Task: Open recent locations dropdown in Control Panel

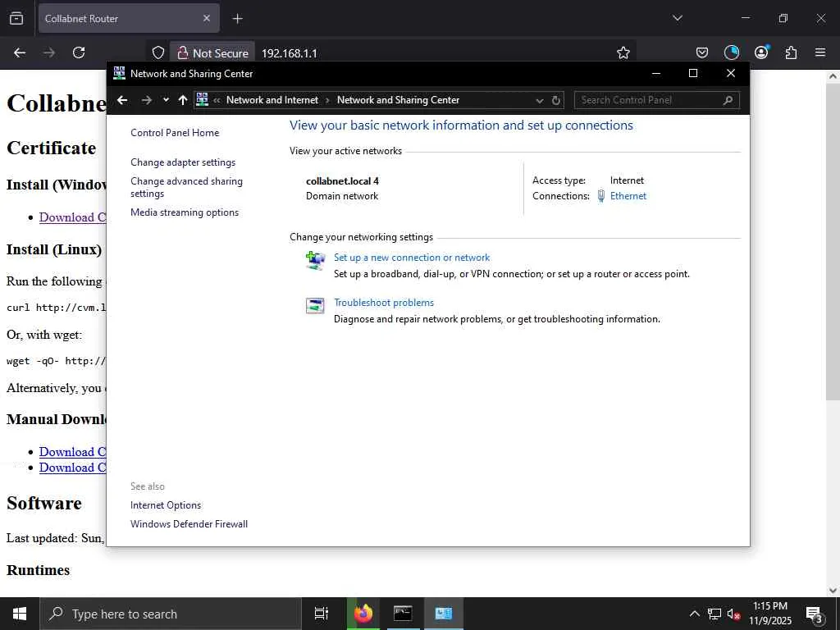Action: [166, 100]
